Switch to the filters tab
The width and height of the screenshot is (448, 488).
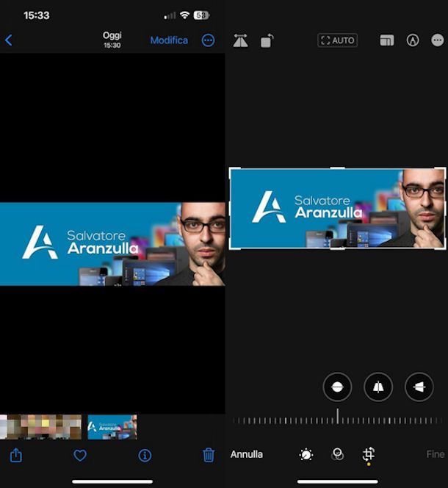click(x=338, y=454)
